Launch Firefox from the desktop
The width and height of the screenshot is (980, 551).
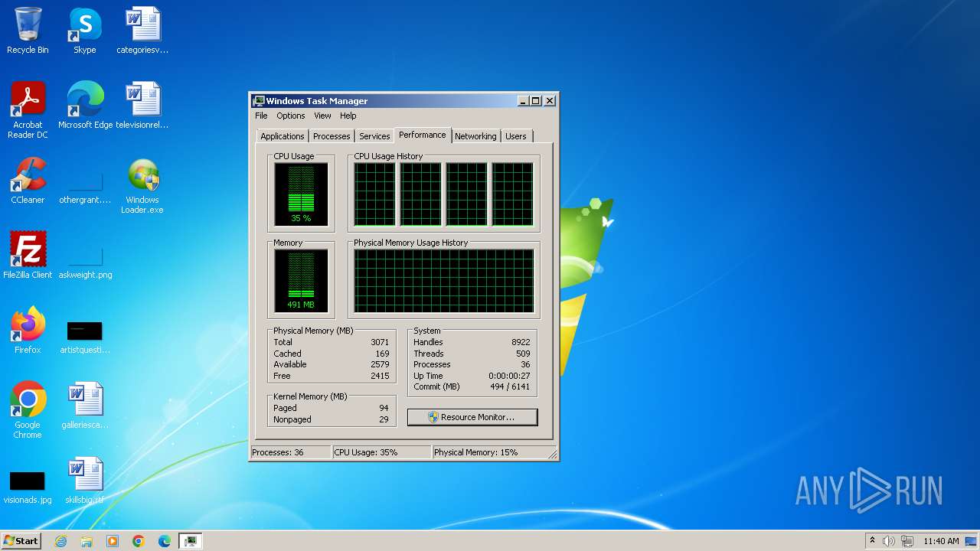click(28, 330)
